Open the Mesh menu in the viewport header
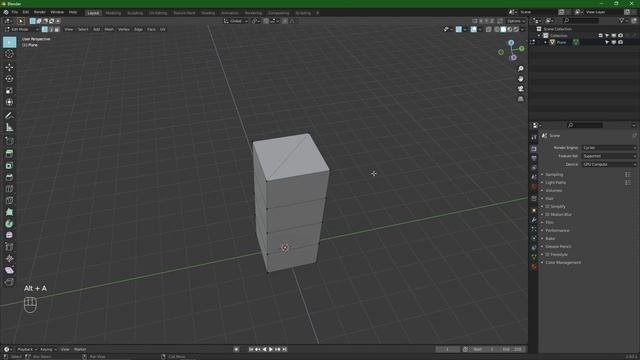Viewport: 640px width, 360px height. click(x=109, y=29)
